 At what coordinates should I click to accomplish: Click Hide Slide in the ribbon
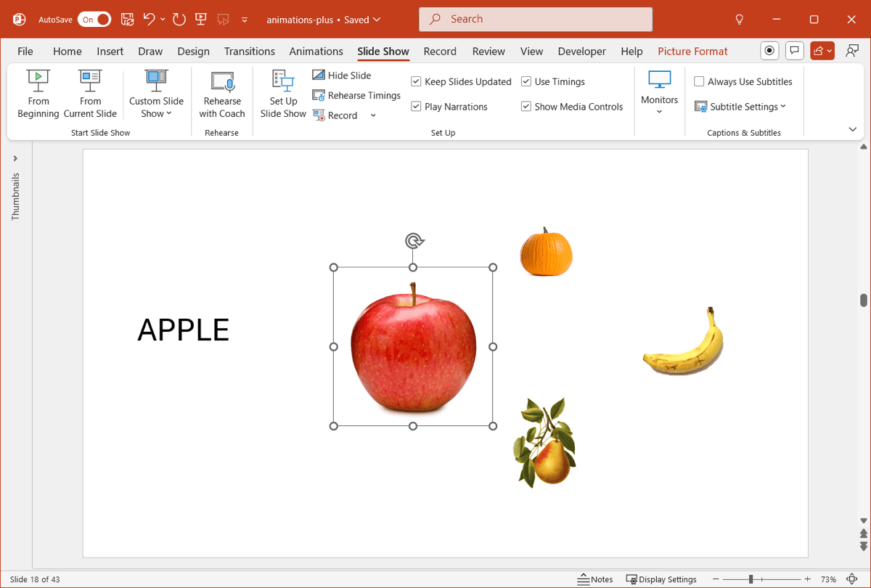pyautogui.click(x=341, y=75)
